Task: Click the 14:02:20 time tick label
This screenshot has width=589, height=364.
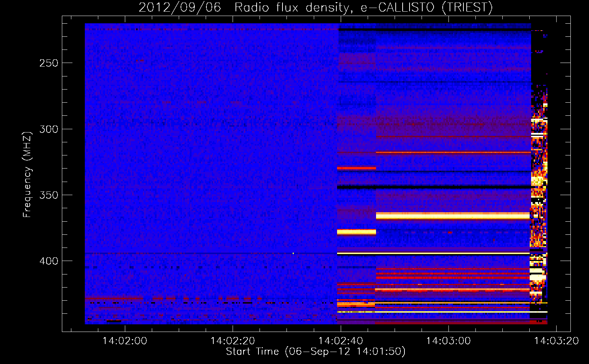Action: tap(233, 341)
